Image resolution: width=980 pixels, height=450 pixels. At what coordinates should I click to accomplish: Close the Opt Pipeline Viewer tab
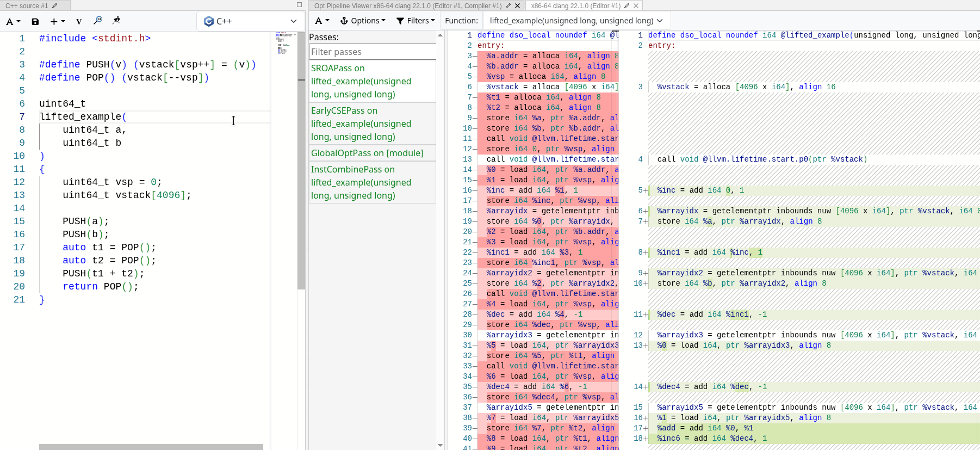coord(518,5)
